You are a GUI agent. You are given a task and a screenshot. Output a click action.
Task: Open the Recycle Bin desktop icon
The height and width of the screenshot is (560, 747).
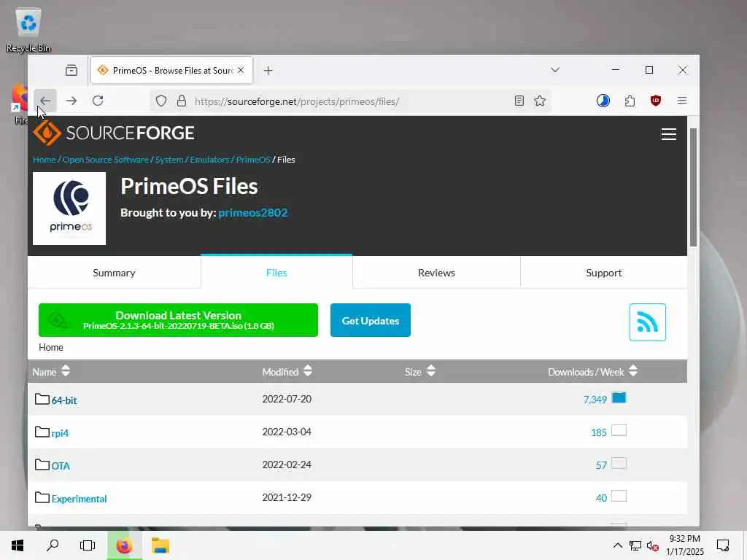point(28,30)
